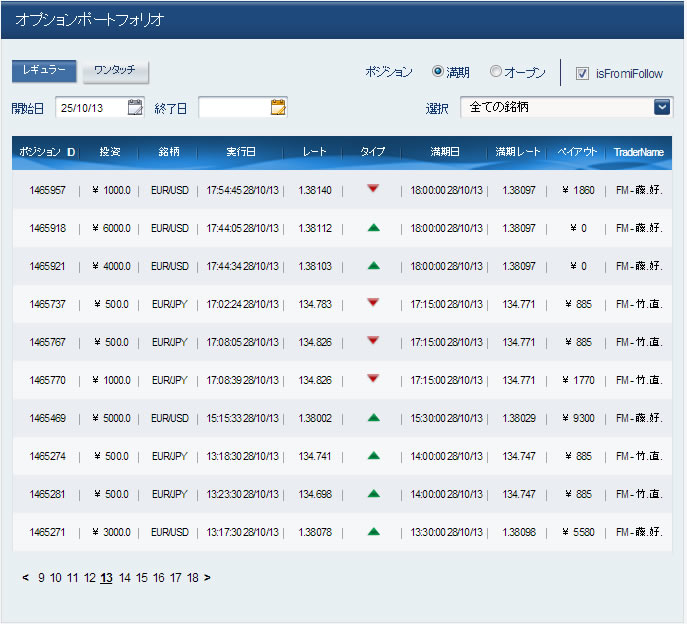Viewport: 687px width, 624px height.
Task: Open page 9 of results
Action: (x=41, y=578)
